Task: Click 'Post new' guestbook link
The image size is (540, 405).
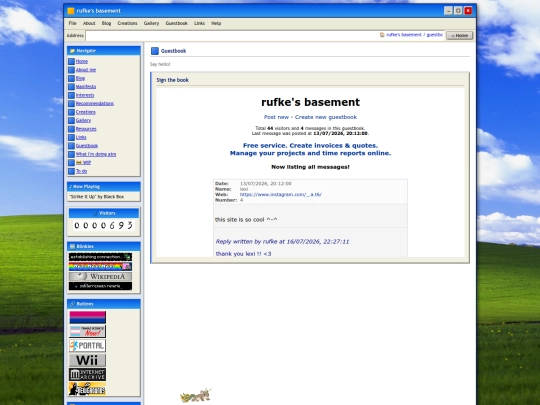Action: [277, 117]
